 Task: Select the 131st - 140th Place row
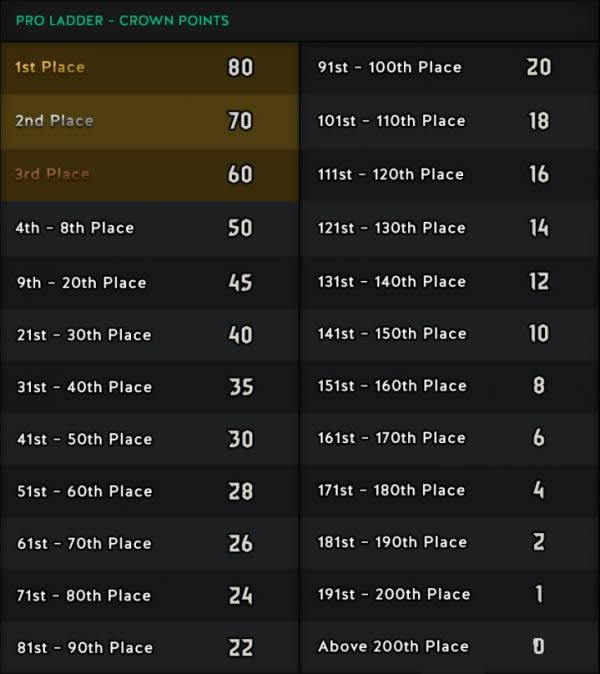tap(450, 282)
